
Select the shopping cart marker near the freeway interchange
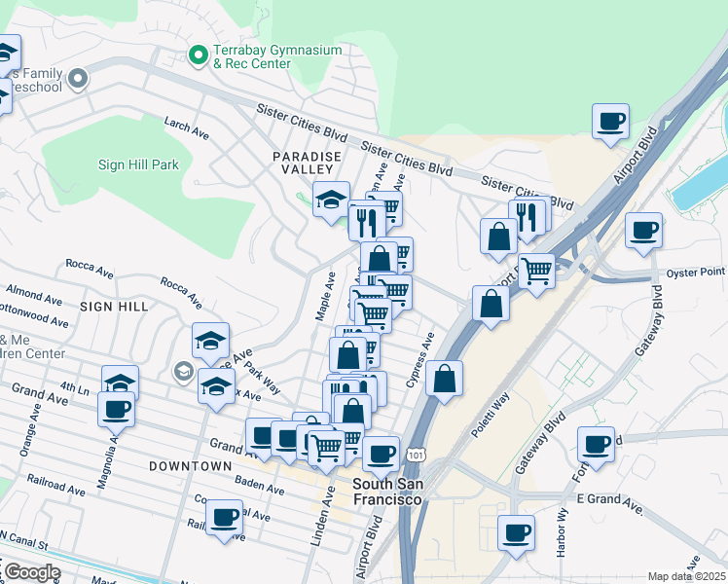click(536, 271)
